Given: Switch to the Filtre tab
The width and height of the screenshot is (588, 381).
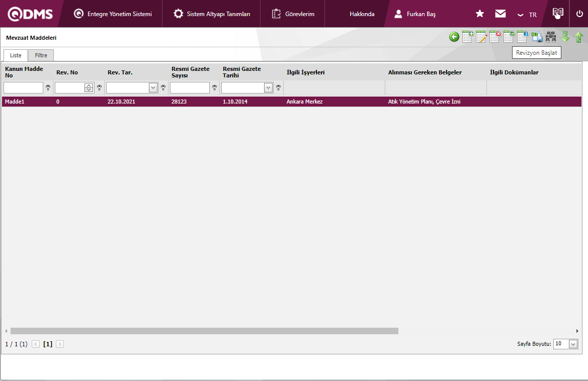Looking at the screenshot, I should [x=41, y=55].
